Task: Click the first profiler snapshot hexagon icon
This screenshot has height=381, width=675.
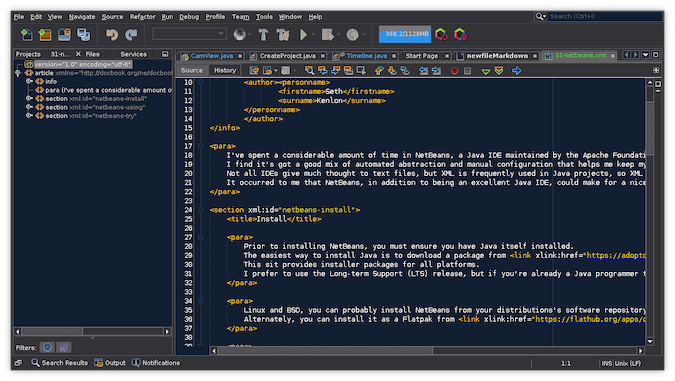Action: [441, 34]
